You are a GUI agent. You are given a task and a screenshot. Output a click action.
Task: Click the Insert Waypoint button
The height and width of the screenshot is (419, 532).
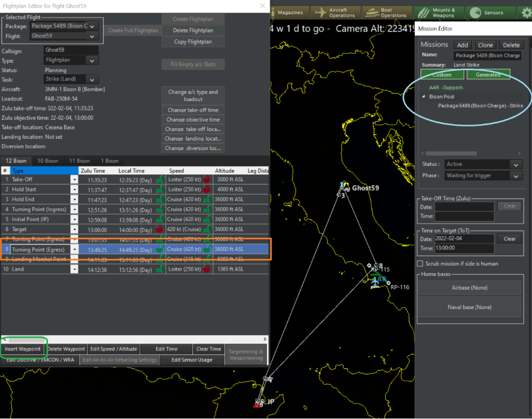pos(23,349)
